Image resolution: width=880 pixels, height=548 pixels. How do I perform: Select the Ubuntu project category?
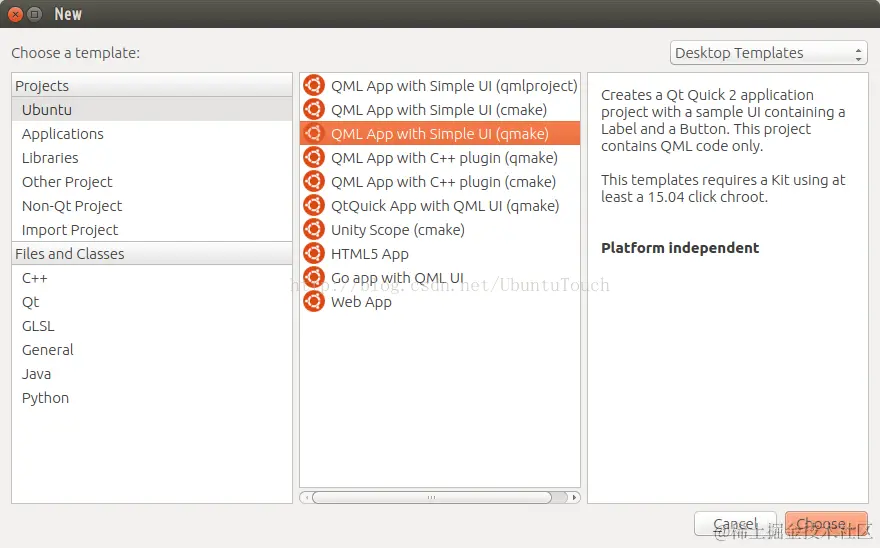coord(152,109)
